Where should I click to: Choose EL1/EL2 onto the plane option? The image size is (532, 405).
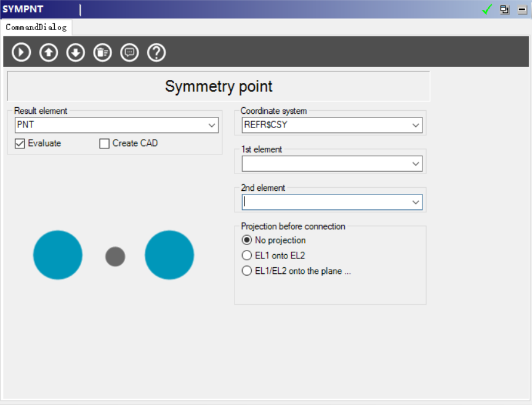(x=247, y=271)
